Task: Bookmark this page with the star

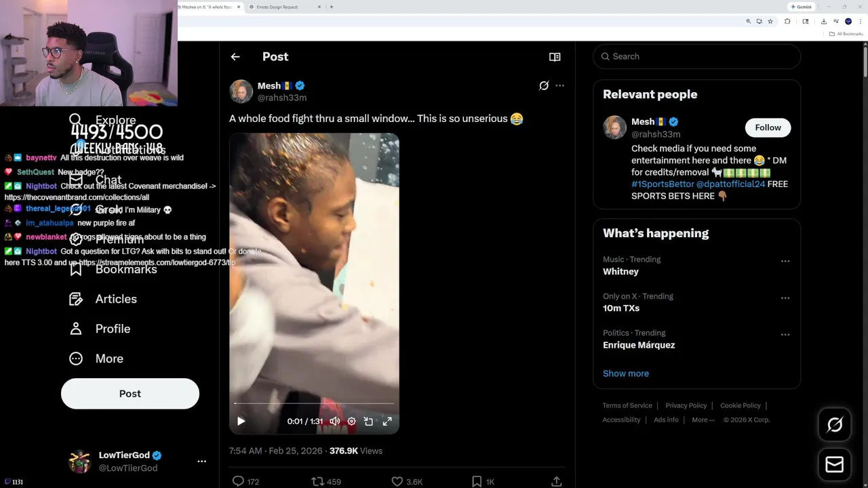Action: (x=770, y=22)
